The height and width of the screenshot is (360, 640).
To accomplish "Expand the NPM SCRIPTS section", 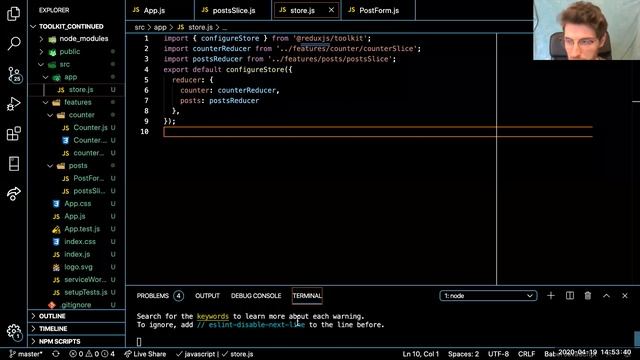I will 76,341.
